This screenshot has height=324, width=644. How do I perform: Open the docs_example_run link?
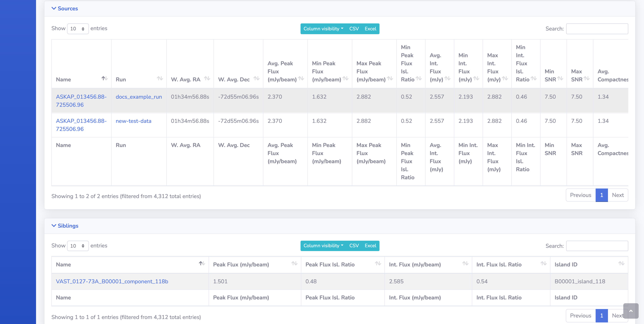[139, 97]
